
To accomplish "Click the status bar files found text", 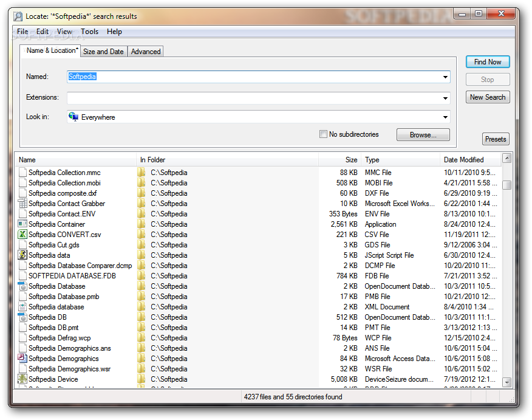I will 293,396.
